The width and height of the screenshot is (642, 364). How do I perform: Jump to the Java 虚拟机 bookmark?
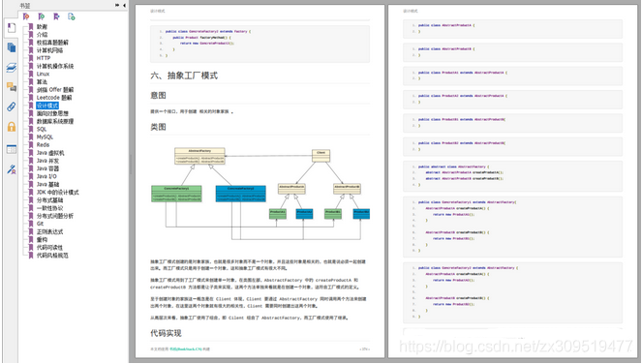coord(50,153)
